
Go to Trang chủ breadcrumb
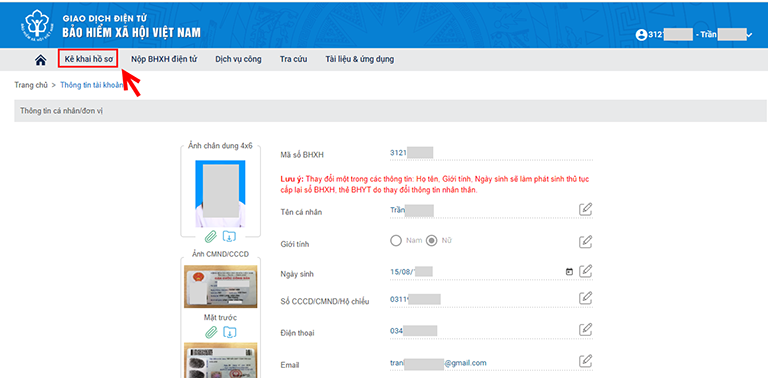coord(31,85)
